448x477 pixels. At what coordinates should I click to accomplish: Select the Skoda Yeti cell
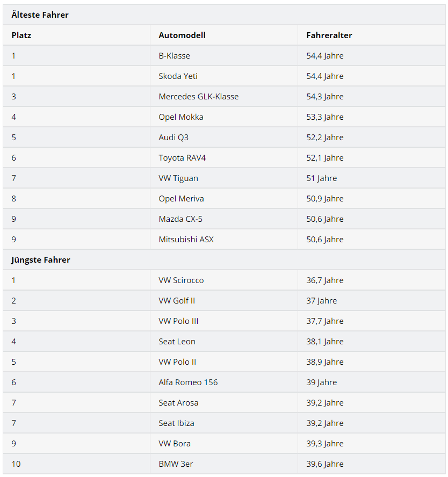coord(178,76)
